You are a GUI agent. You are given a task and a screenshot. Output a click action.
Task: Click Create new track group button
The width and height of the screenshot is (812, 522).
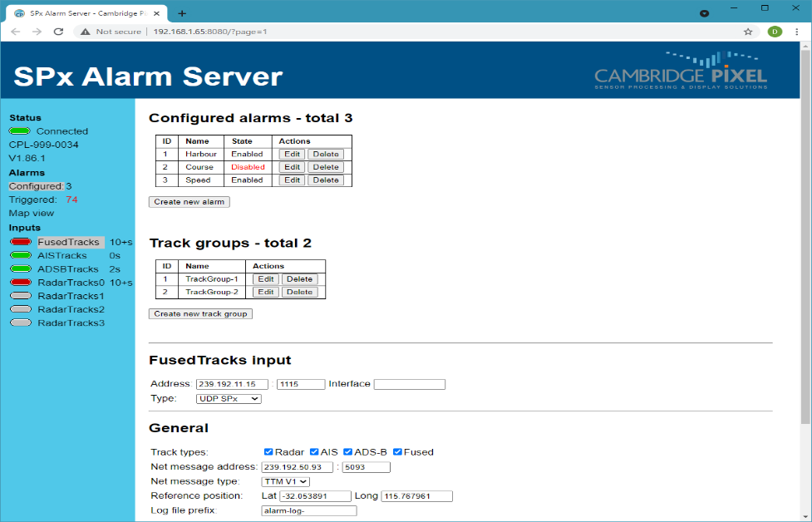point(200,314)
